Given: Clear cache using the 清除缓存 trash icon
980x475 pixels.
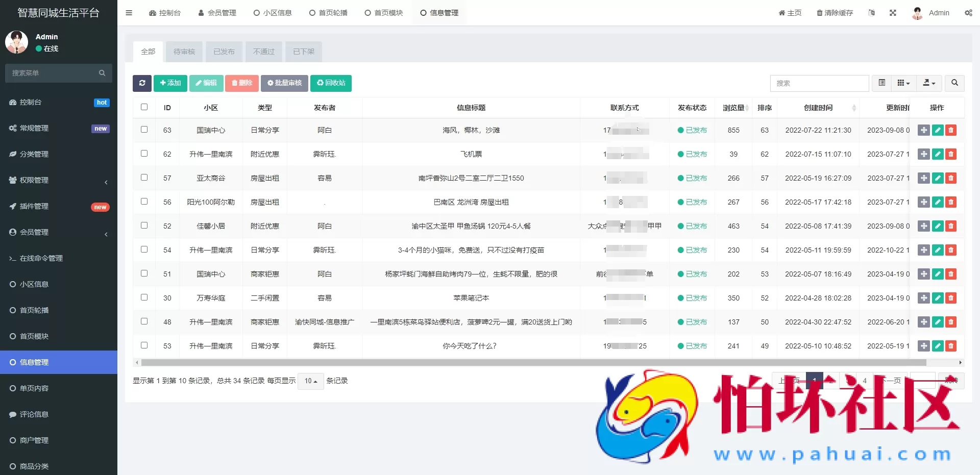Looking at the screenshot, I should [834, 13].
